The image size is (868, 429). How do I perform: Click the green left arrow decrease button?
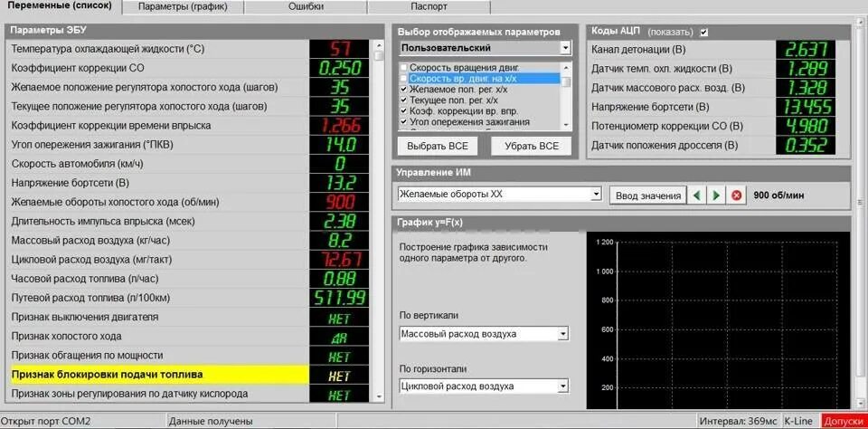(697, 195)
